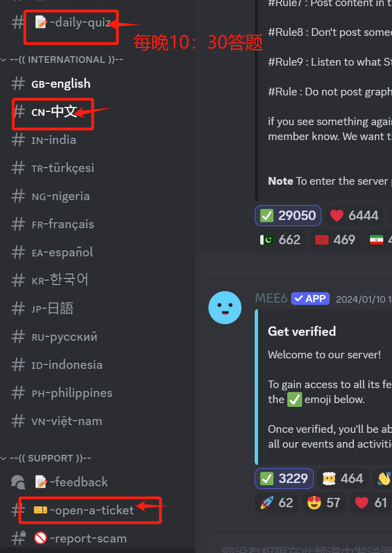React with the rocket emoji showing 62

tap(276, 503)
